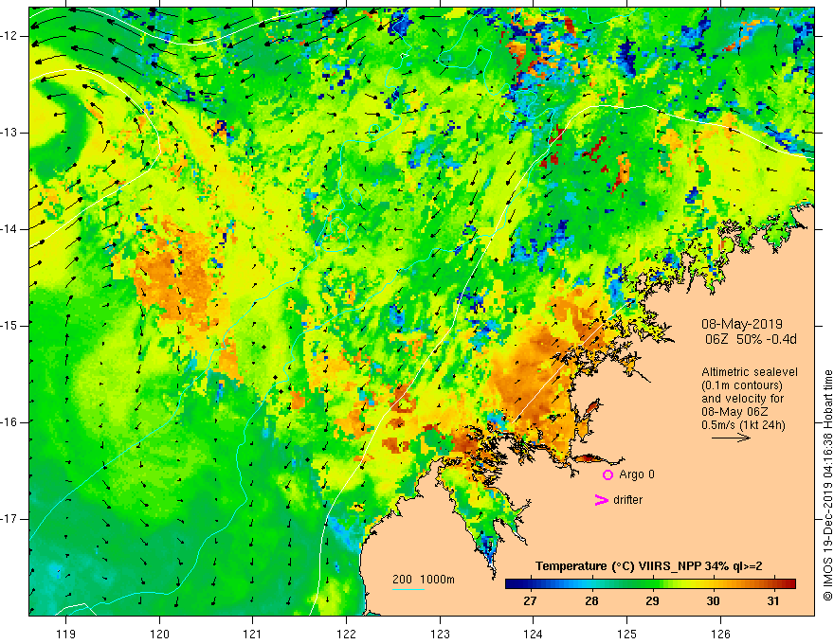Image resolution: width=834 pixels, height=644 pixels.
Task: Click the 'Altimetric sealevel' caption line
Action: [x=750, y=372]
